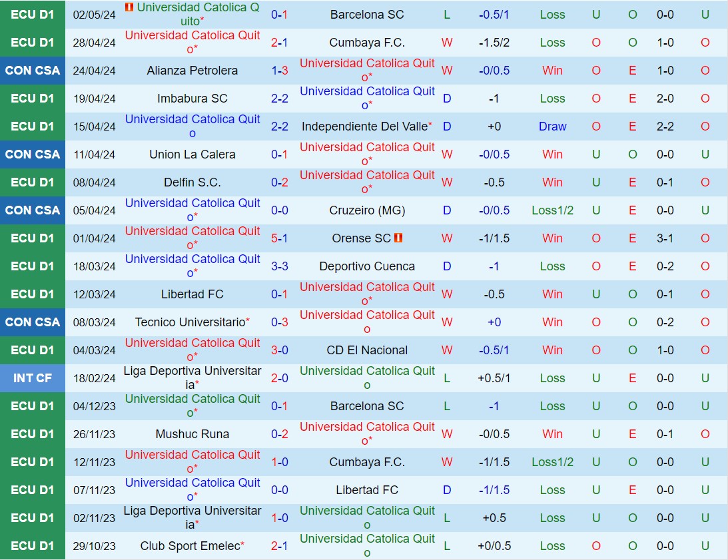Click the L result in the Club Sport Emelec row
Viewport: 728px width, 560px height.
447,545
